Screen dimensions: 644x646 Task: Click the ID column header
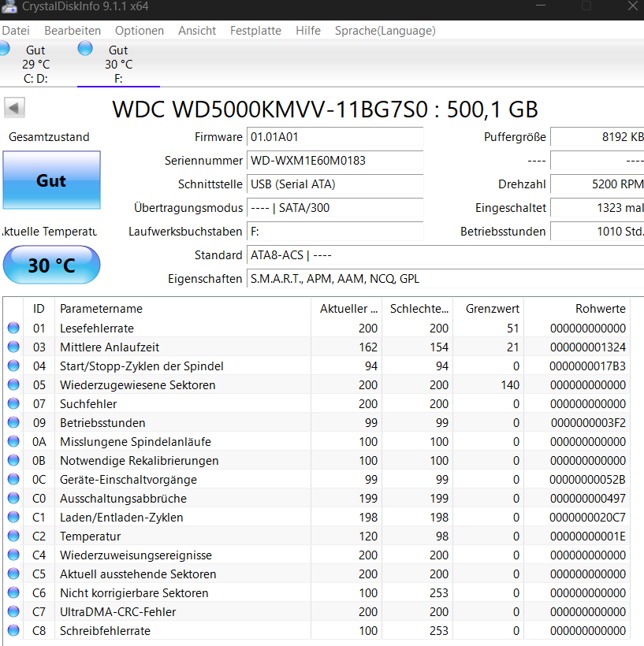coord(39,309)
